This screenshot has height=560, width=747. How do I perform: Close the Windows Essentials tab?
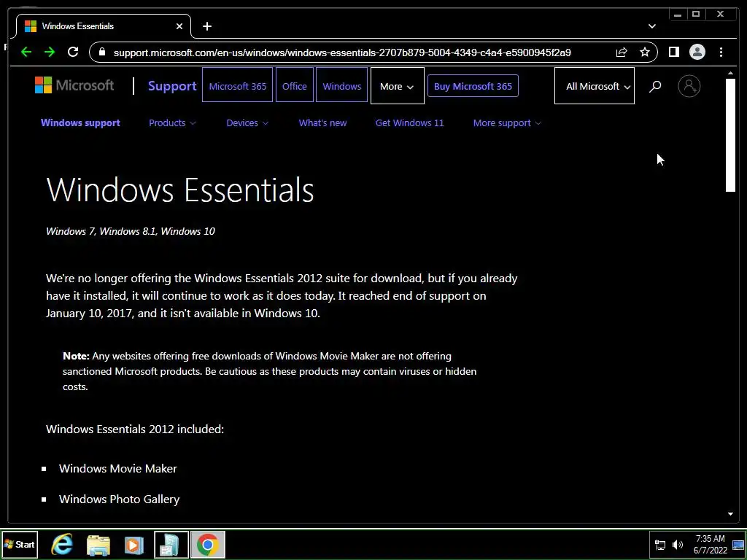click(179, 26)
